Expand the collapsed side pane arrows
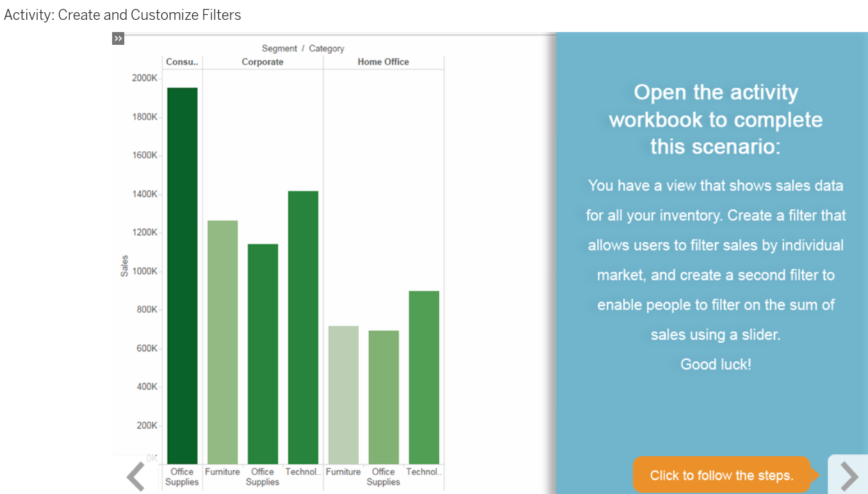This screenshot has height=494, width=868. point(118,38)
